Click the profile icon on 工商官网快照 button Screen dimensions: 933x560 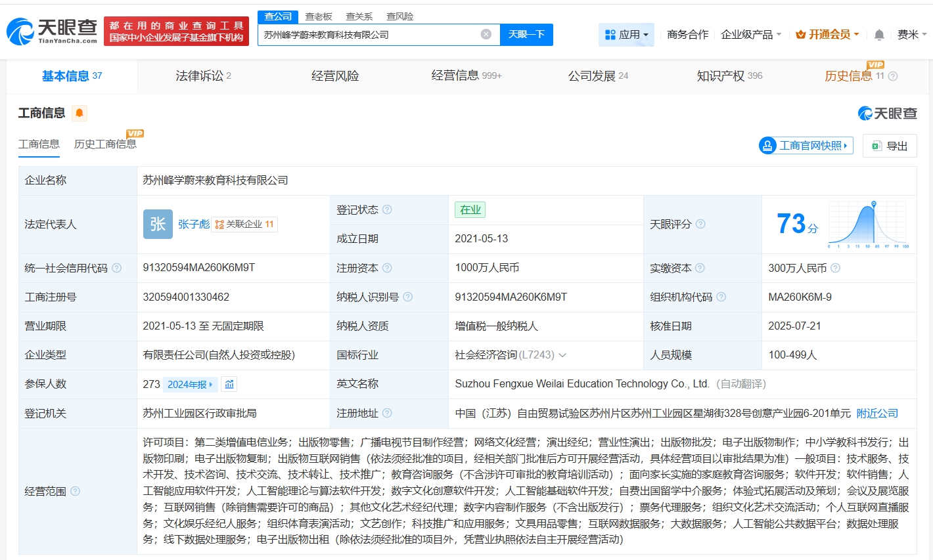767,145
